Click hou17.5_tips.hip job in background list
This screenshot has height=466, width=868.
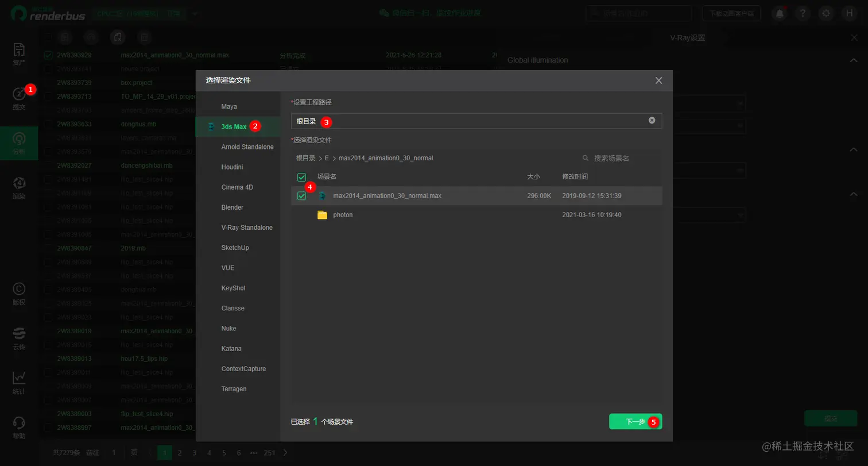[144, 359]
